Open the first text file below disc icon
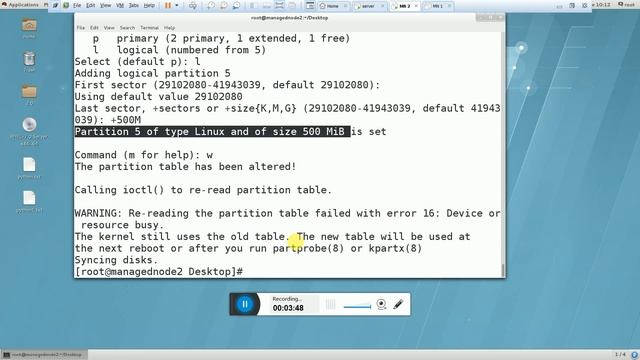The width and height of the screenshot is (640, 360). pos(29,165)
